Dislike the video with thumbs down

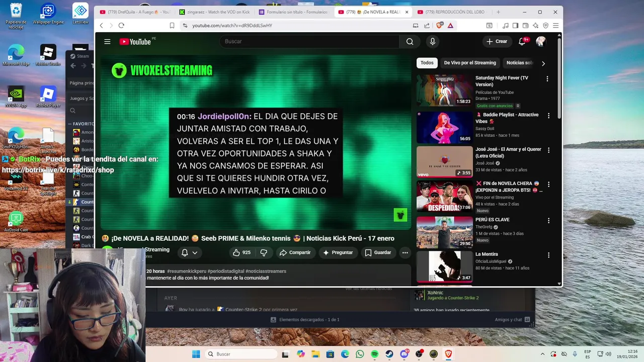point(264,252)
